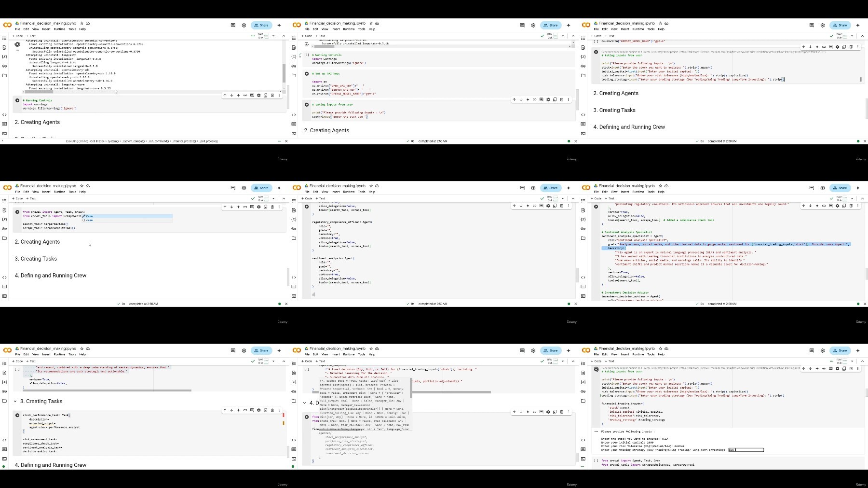Run the 'Set up API keys' cell
Image resolution: width=868 pixels, height=488 pixels.
click(307, 74)
